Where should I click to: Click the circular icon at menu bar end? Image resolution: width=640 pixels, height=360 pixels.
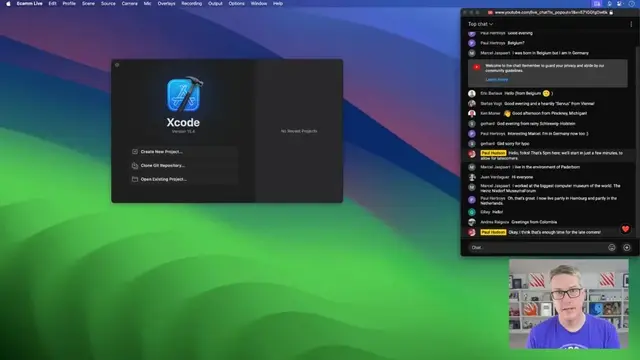[x=631, y=4]
